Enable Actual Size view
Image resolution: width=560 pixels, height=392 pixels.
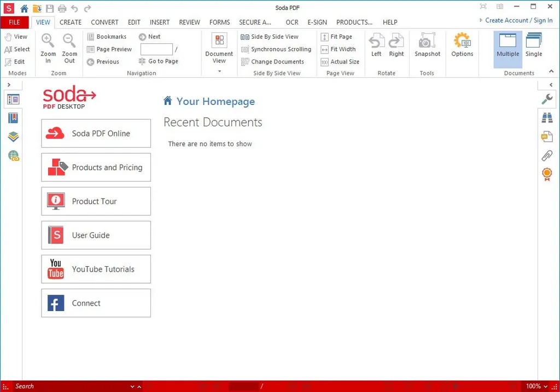click(340, 62)
